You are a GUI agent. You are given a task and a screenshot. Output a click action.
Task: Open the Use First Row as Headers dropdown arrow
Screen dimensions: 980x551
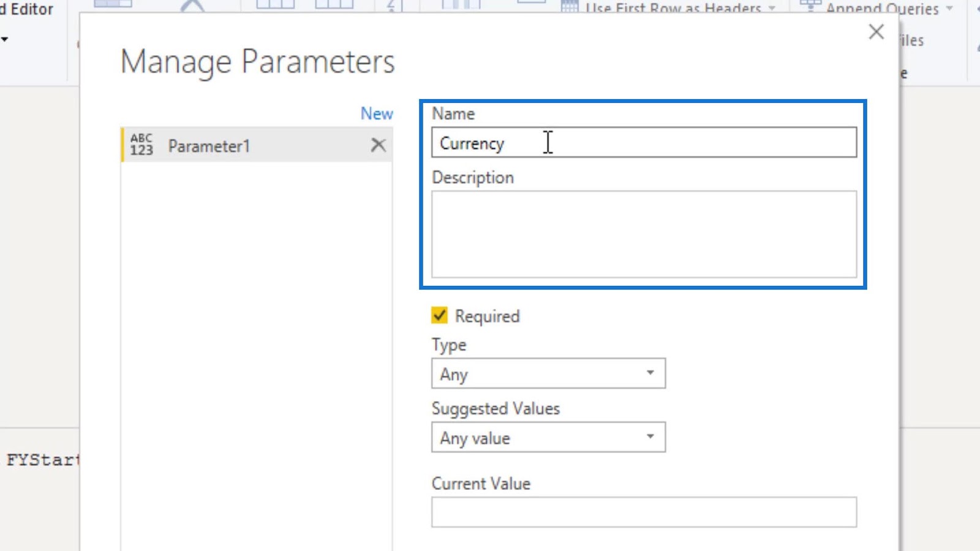point(772,8)
